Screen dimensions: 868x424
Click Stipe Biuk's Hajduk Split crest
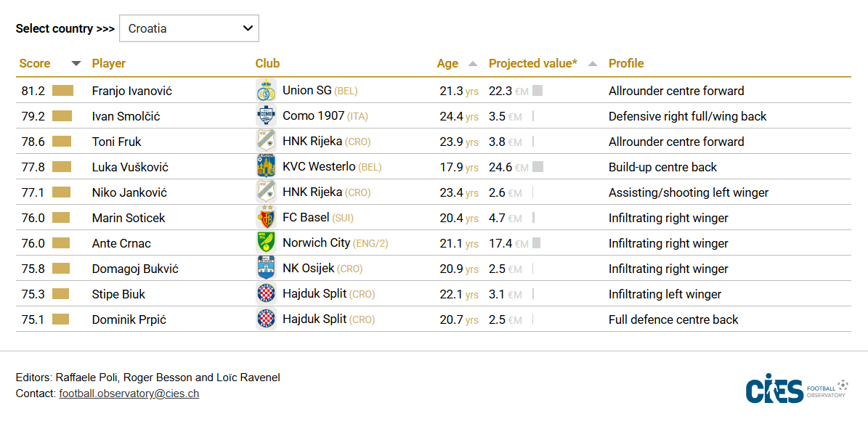[x=266, y=294]
